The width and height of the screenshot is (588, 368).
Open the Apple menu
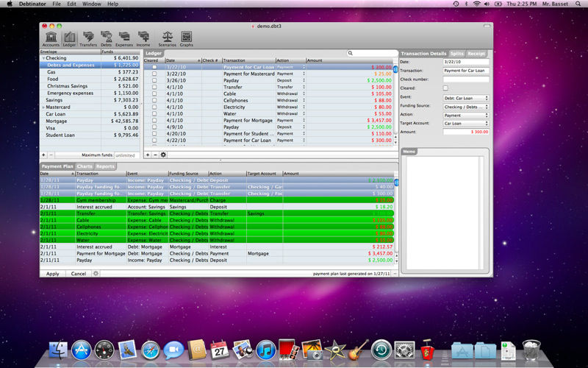pos(10,4)
